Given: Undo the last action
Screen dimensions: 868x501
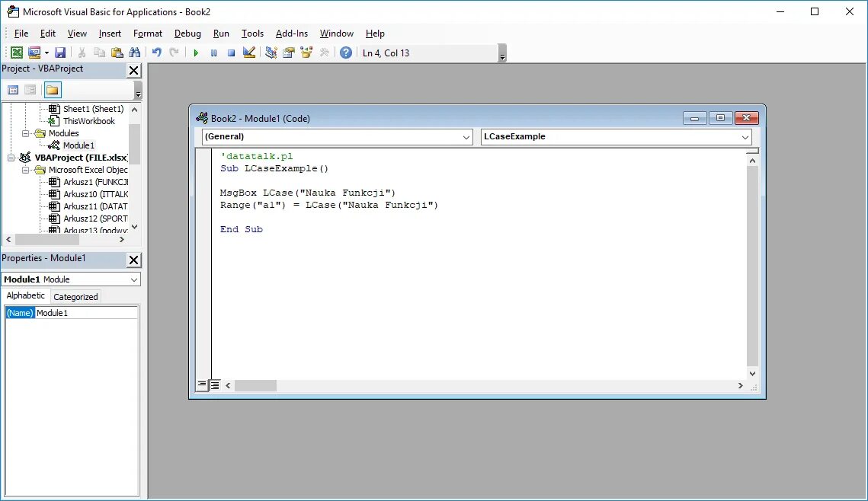Looking at the screenshot, I should click(x=157, y=53).
